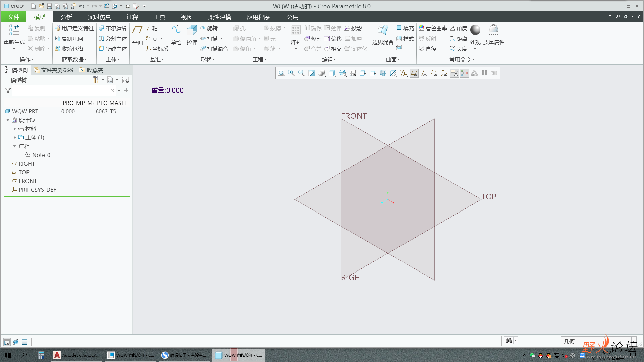This screenshot has height=362, width=644.
Task: Click the Save icon in quick access toolbar
Action: (49, 6)
